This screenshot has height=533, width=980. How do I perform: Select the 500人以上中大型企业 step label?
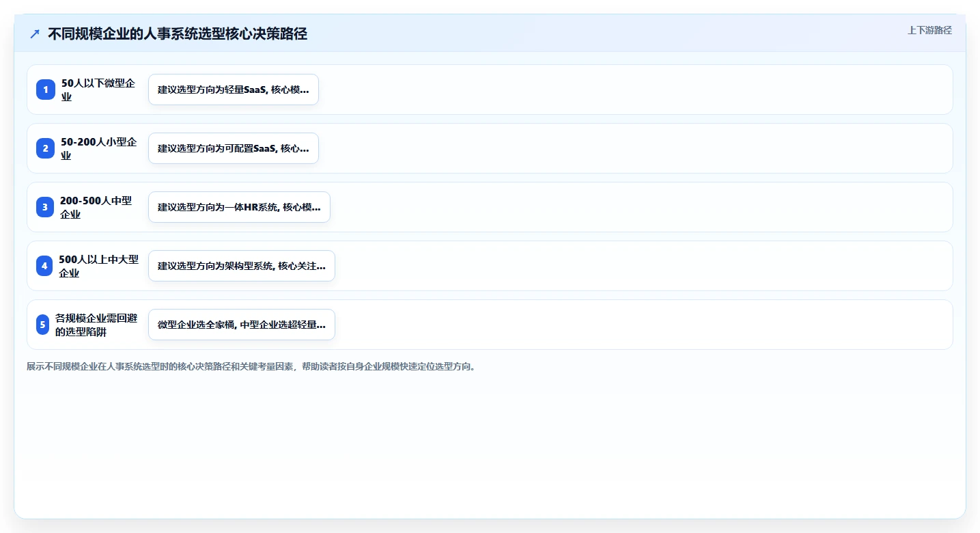pos(98,266)
